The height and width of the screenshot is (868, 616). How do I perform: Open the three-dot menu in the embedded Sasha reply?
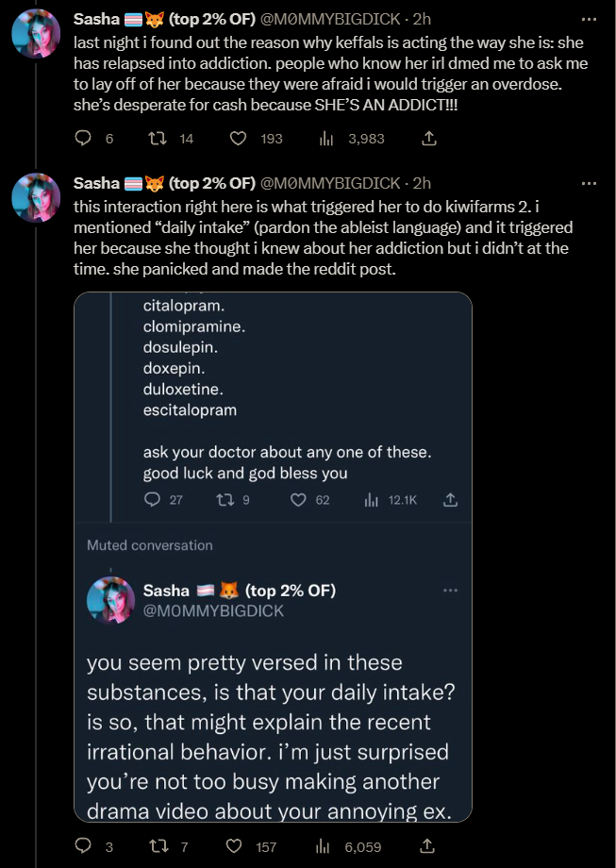coord(451,591)
